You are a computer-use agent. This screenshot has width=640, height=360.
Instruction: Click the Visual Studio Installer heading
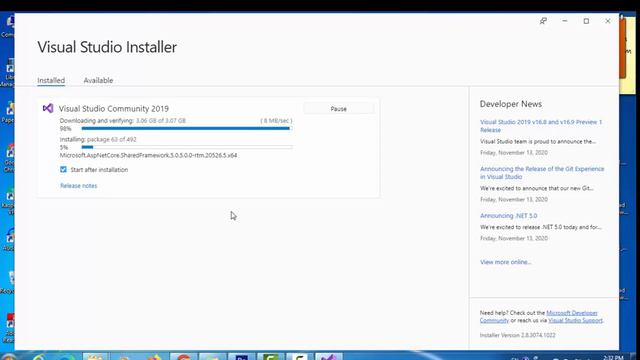[107, 47]
